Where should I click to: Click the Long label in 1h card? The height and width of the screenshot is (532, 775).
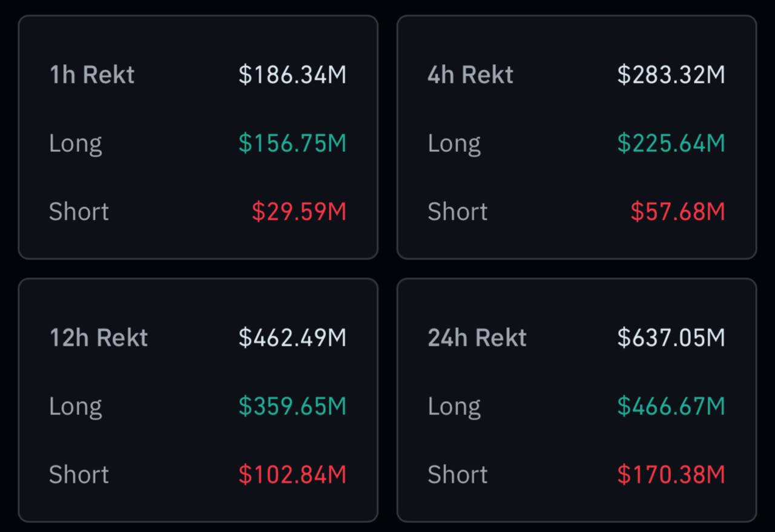pos(75,143)
